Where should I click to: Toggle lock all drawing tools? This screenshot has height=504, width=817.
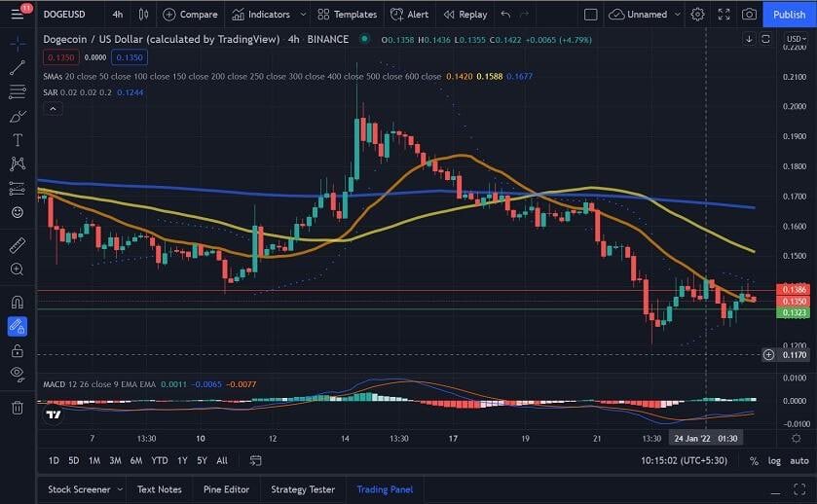[18, 350]
